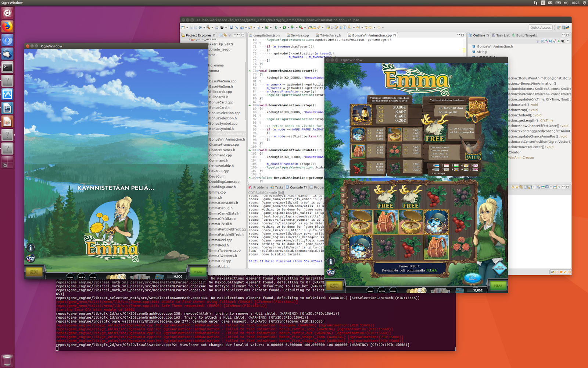
Task: Collapse All items in Project Explorer
Action: (x=221, y=35)
